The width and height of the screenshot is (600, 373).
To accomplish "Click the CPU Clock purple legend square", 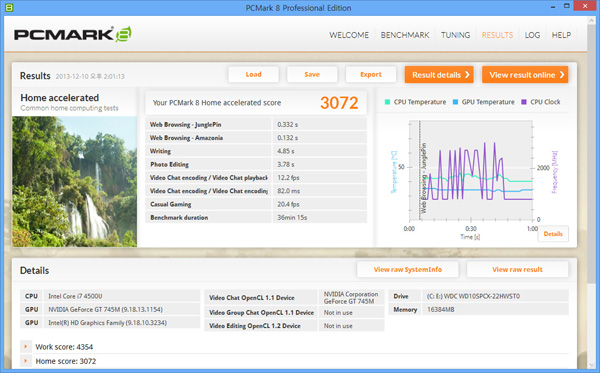I will tap(524, 102).
